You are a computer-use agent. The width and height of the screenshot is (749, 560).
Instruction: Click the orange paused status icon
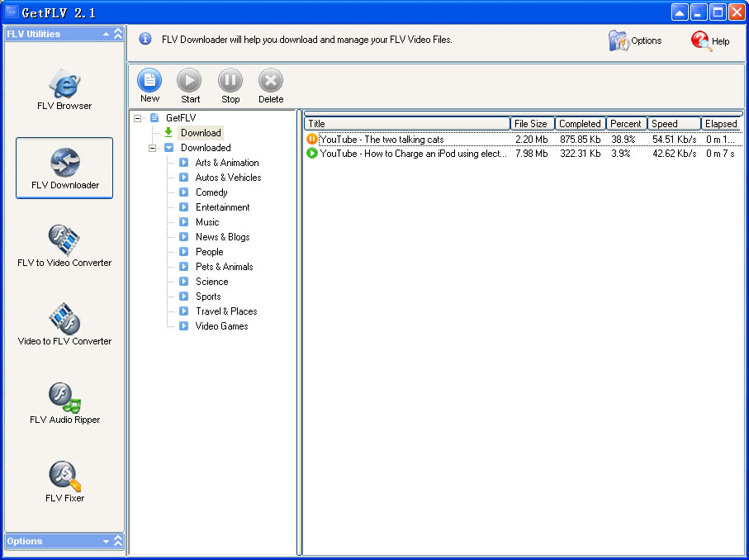(x=312, y=139)
